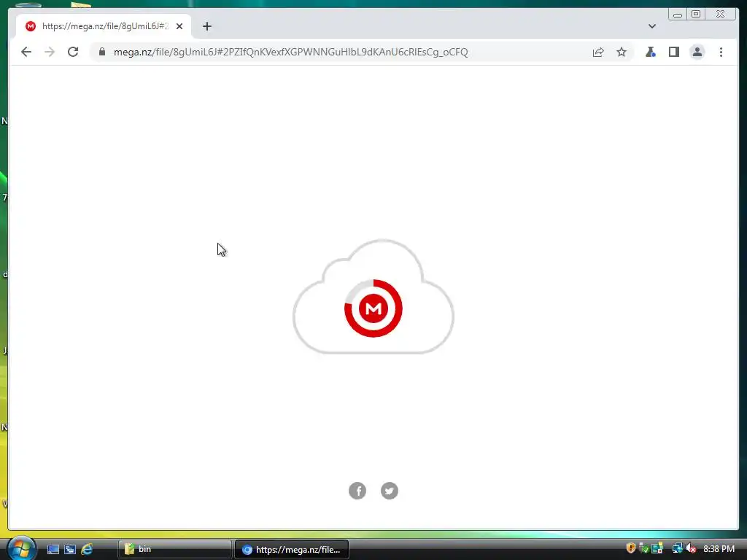
Task: Switch between windows quick launch icon
Action: pyautogui.click(x=70, y=549)
